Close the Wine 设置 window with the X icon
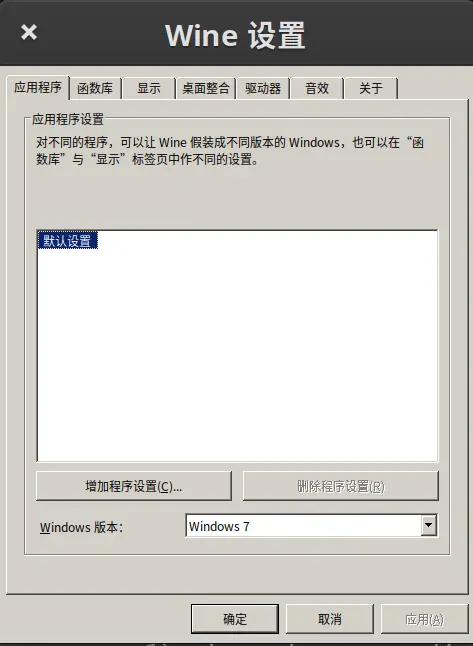Image resolution: width=473 pixels, height=646 pixels. 29,32
